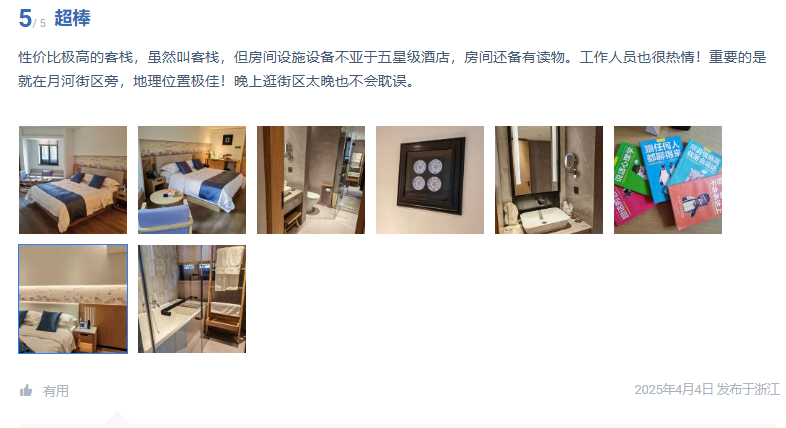Click the review text paragraph

(392, 69)
